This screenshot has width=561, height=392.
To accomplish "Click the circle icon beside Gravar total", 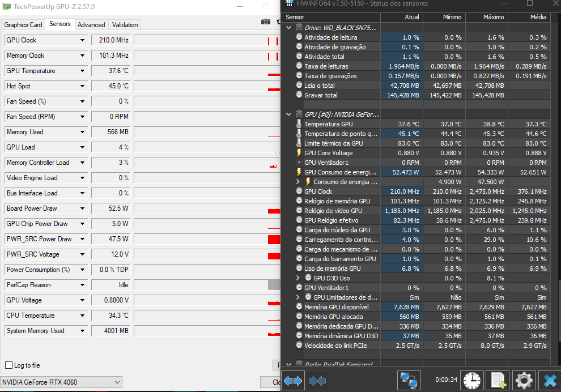I will [299, 95].
